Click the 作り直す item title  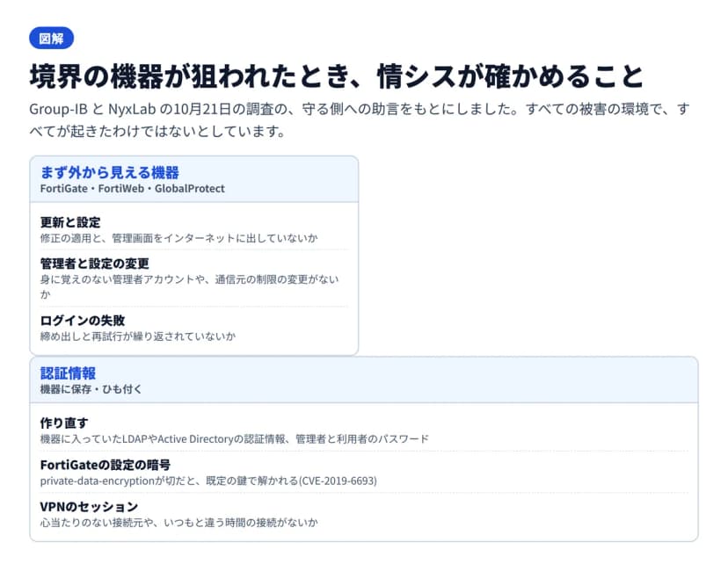click(x=64, y=423)
